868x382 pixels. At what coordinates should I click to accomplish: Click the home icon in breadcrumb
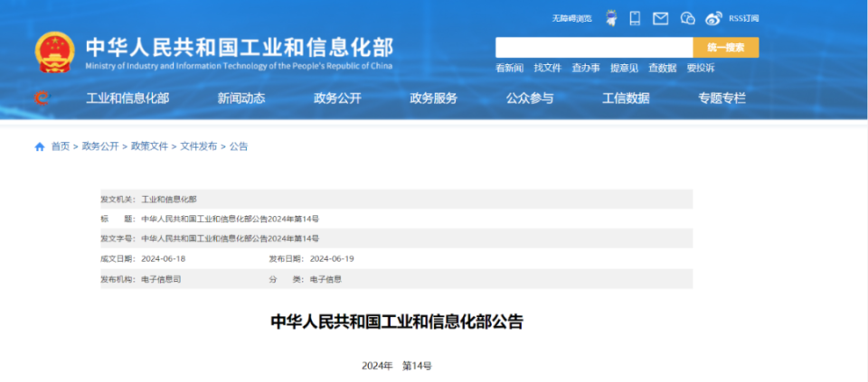(39, 147)
